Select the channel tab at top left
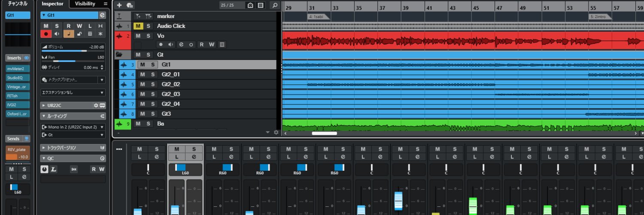 (x=18, y=4)
